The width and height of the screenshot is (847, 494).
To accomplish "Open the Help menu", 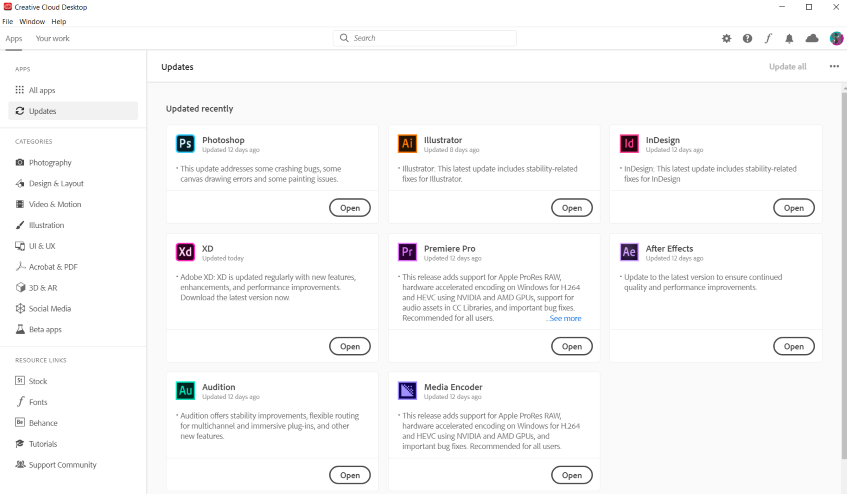I will [x=59, y=22].
